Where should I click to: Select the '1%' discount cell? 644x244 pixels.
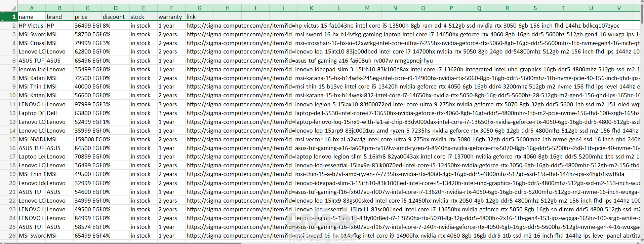point(115,122)
